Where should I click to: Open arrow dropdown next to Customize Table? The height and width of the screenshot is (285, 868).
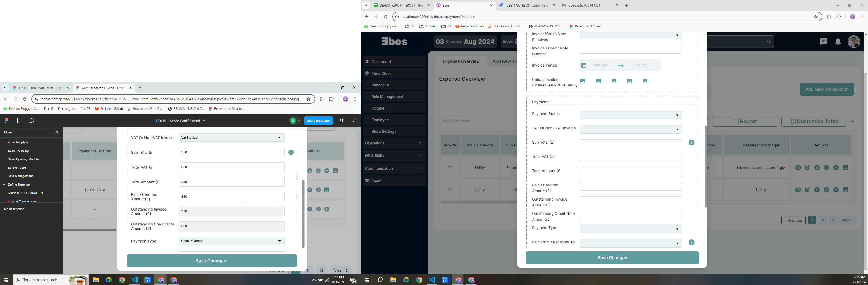point(852,121)
